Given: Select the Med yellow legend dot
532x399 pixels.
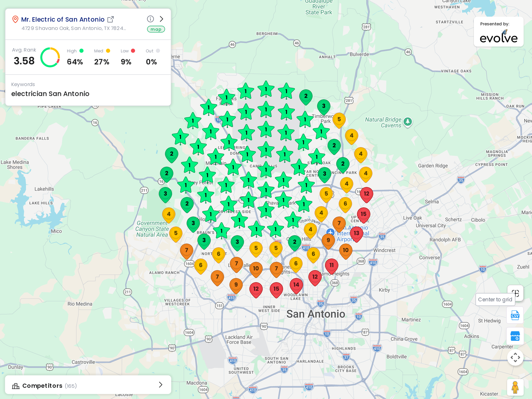Looking at the screenshot, I should pos(108,51).
